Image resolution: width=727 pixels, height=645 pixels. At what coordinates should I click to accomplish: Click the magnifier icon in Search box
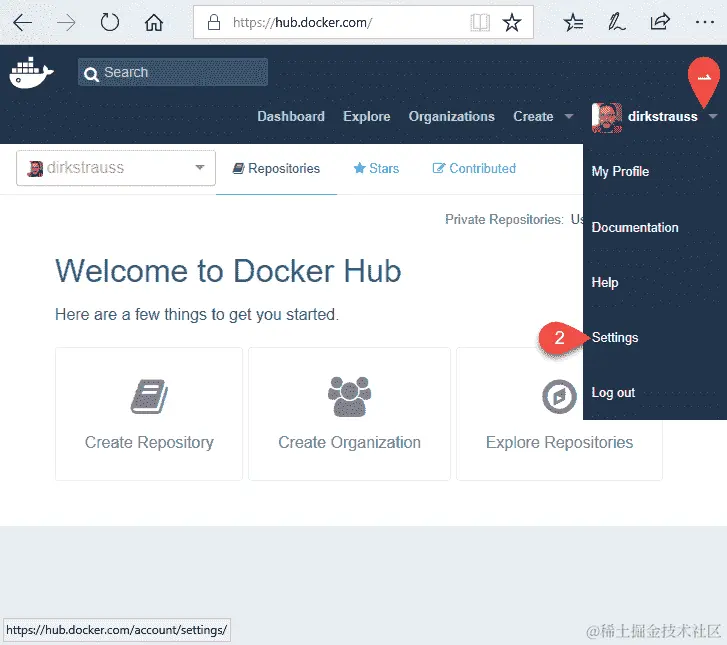coord(91,74)
